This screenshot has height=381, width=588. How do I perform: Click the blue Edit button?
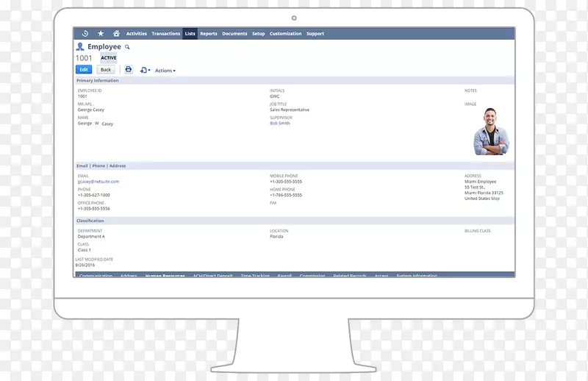coord(85,70)
